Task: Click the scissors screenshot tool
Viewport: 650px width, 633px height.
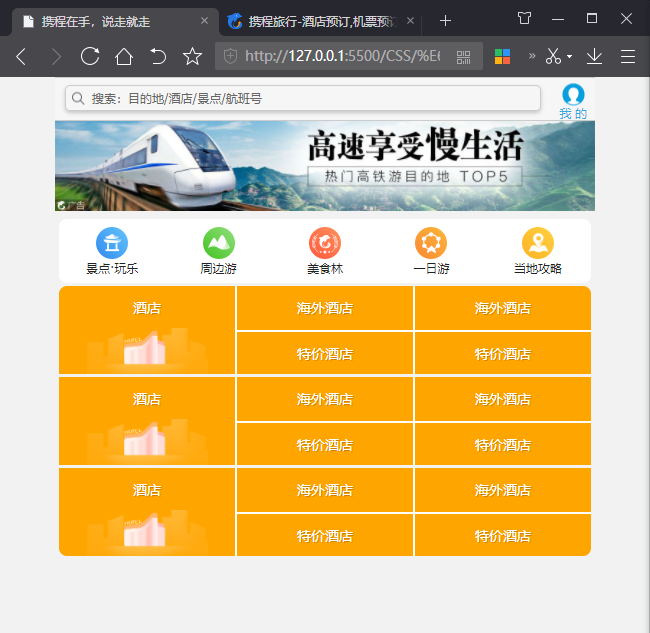Action: [x=553, y=56]
